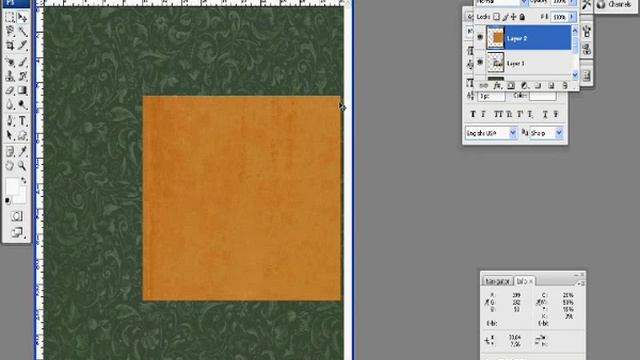Open the background color picker
The width and height of the screenshot is (640, 360).
tap(20, 197)
